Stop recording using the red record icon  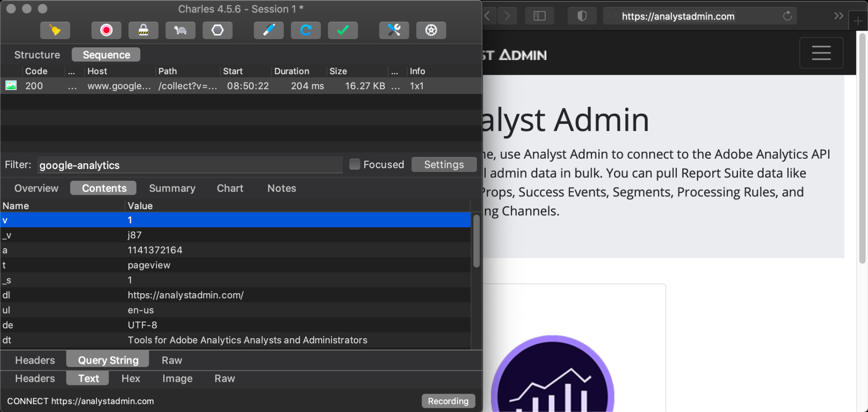pyautogui.click(x=106, y=30)
